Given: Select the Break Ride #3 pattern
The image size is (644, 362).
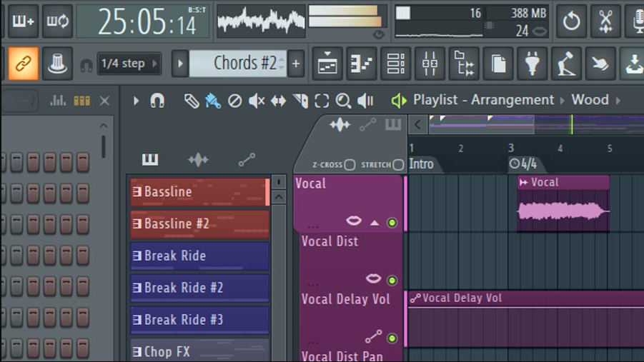Looking at the screenshot, I should tap(199, 320).
